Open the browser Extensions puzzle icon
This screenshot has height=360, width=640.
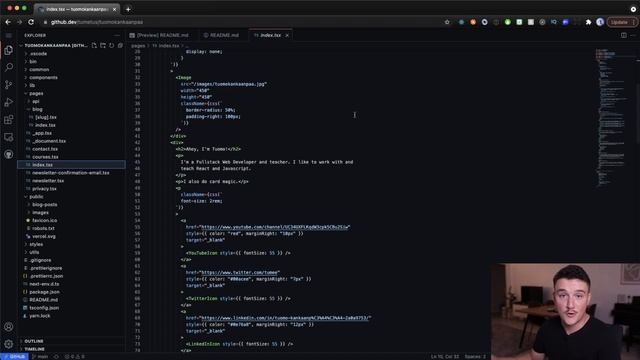click(588, 22)
